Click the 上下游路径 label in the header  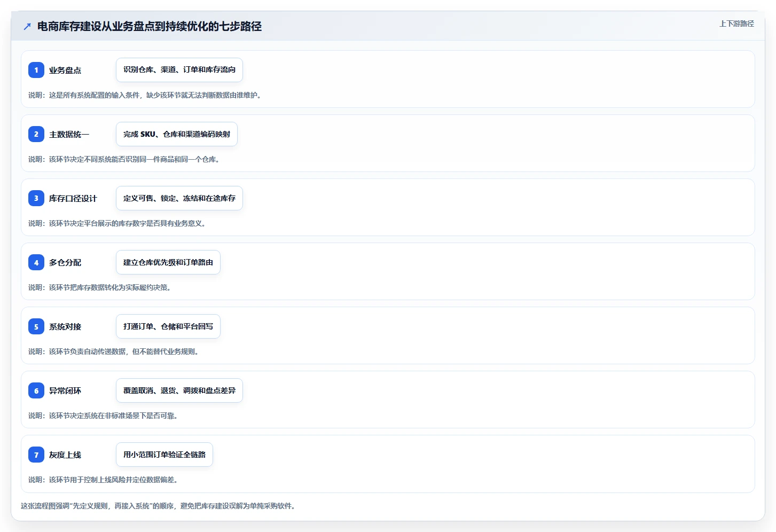click(x=736, y=24)
